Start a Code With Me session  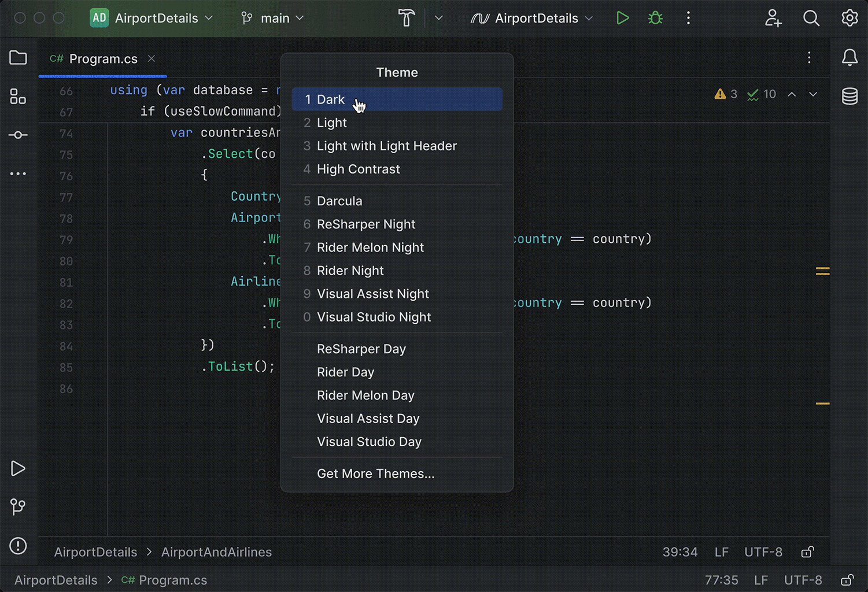[x=773, y=18]
